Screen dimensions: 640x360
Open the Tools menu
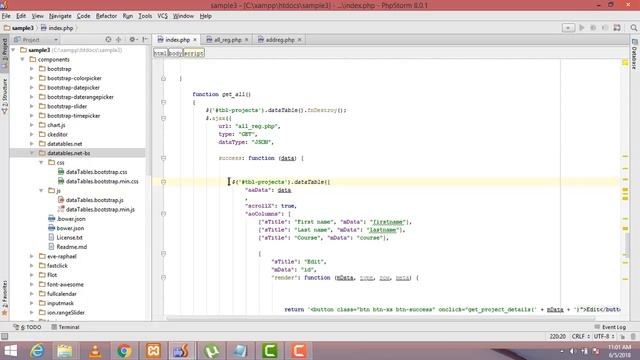pos(145,16)
